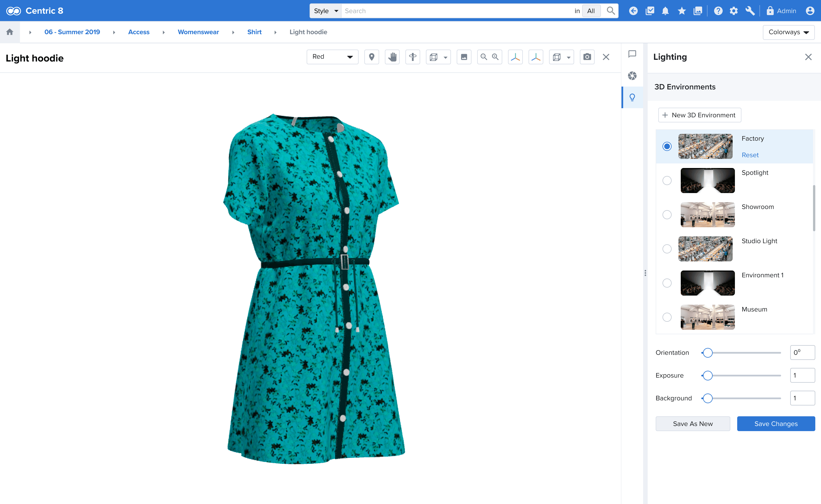Select the Spotlight environment radio button

[x=666, y=180]
